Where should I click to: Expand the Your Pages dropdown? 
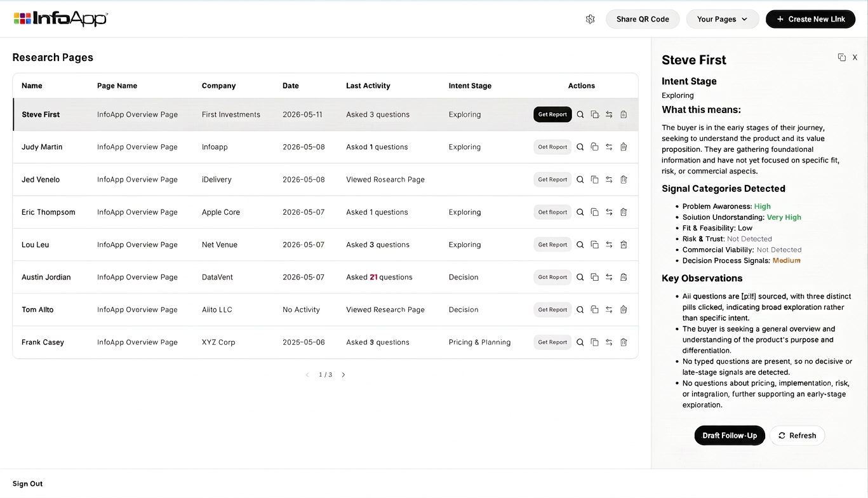(x=723, y=19)
